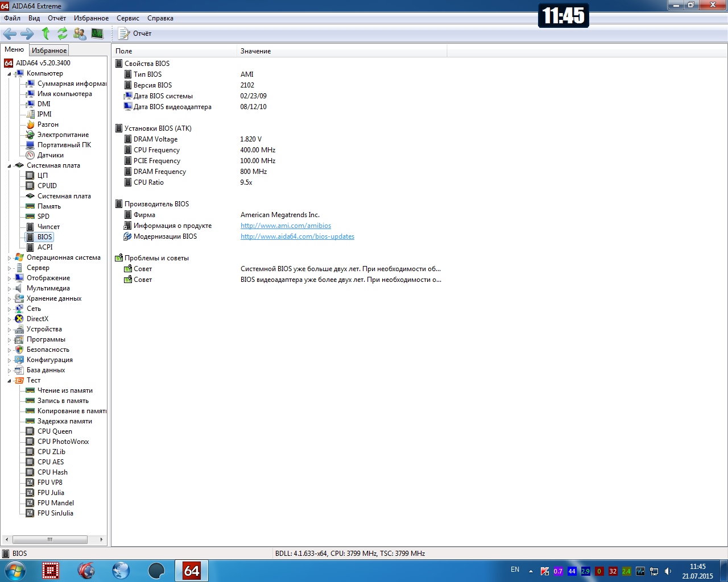Expand the Сервер branch
Image resolution: width=728 pixels, height=582 pixels.
[9, 268]
